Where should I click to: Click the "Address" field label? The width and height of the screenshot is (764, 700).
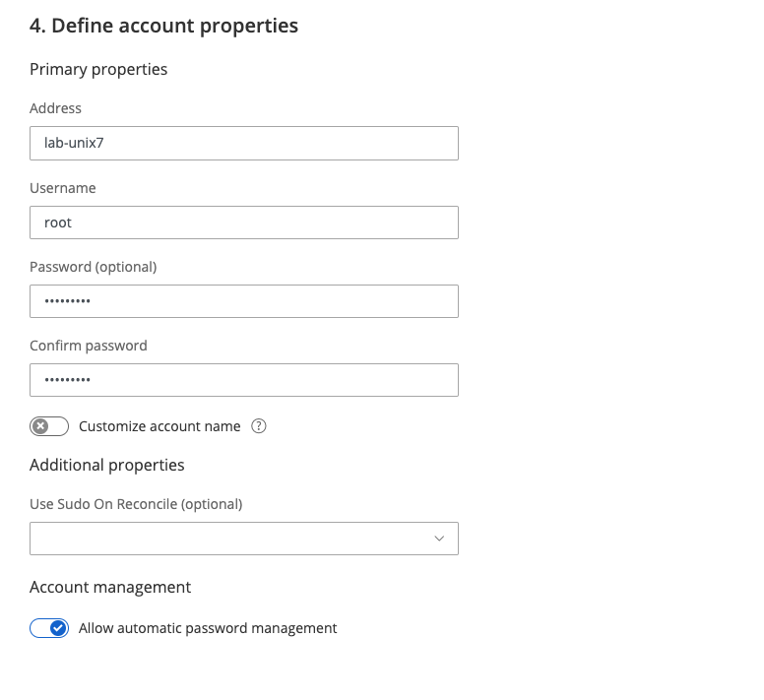55,108
